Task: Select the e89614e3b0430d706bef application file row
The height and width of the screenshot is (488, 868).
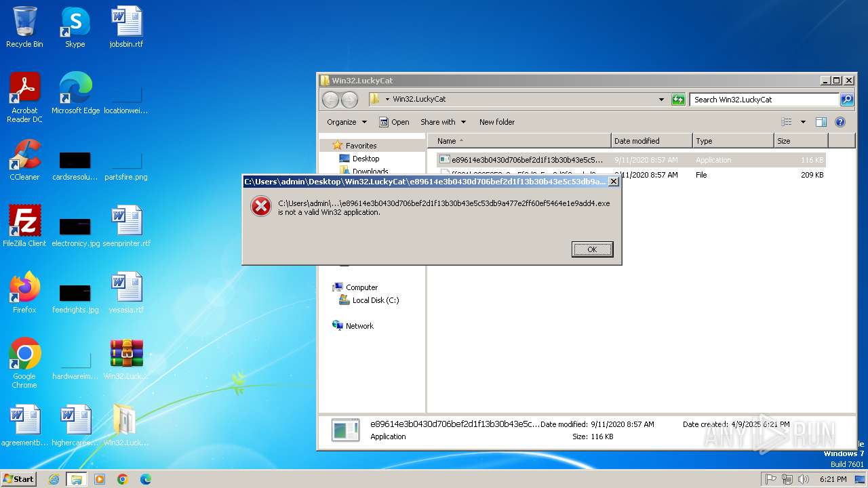Action: click(x=631, y=160)
